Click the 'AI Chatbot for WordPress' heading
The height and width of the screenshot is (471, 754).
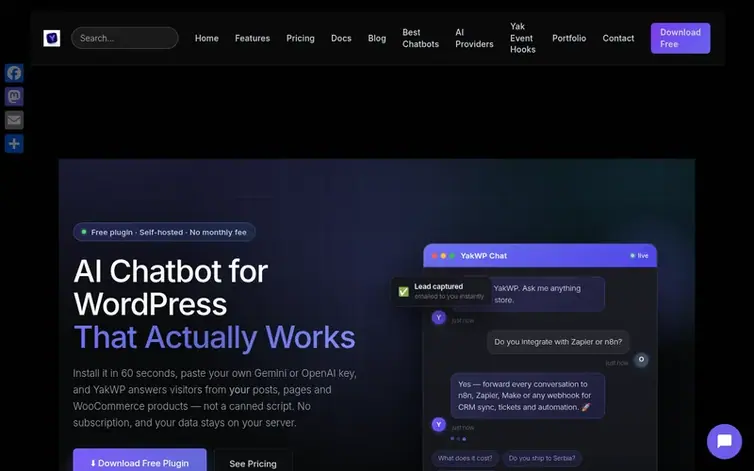[x=171, y=288]
